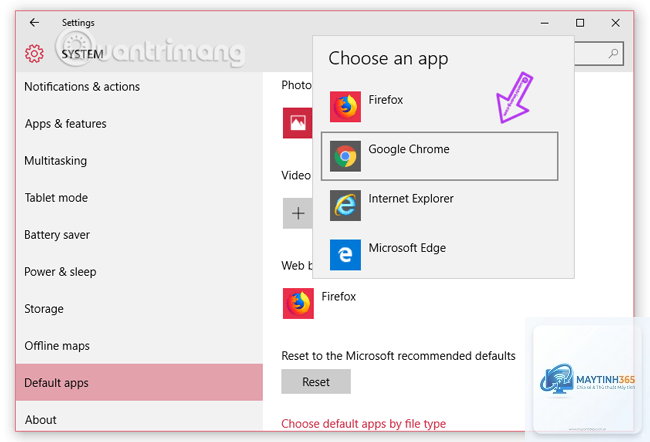This screenshot has height=442, width=650.
Task: Click the Firefox icon in Choose an app
Action: point(345,107)
